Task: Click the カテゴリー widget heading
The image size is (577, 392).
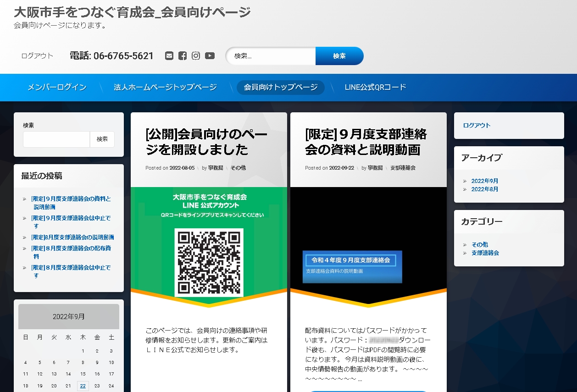Action: [482, 222]
